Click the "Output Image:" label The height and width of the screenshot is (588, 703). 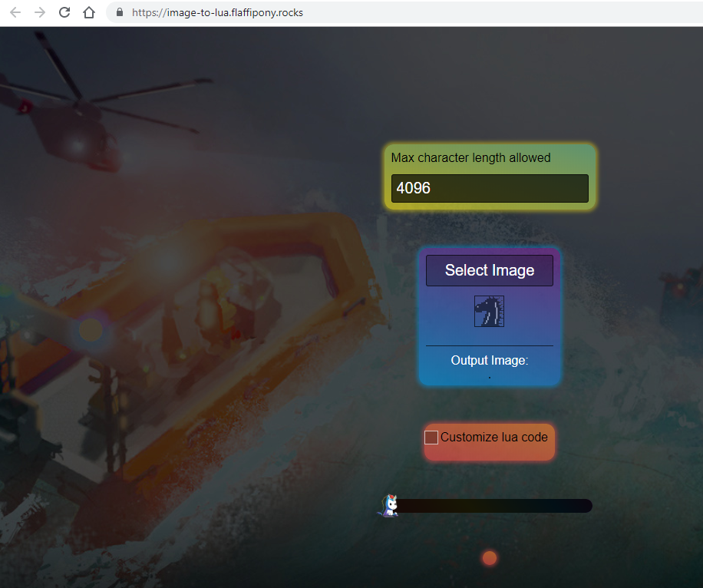click(490, 360)
